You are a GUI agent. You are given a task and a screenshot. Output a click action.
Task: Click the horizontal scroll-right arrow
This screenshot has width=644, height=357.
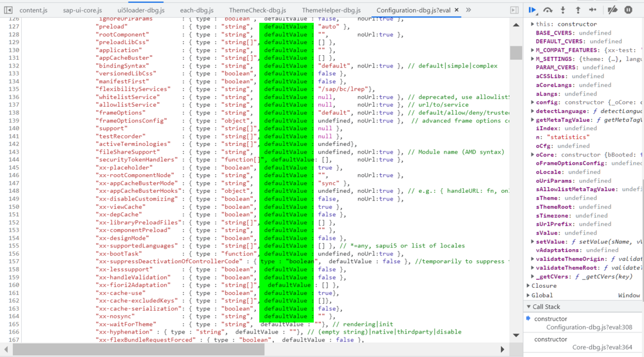click(502, 349)
